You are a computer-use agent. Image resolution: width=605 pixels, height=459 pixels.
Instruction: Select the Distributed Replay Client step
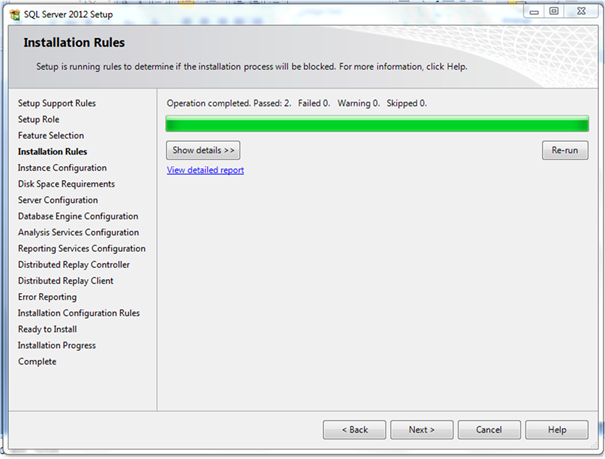tap(66, 281)
